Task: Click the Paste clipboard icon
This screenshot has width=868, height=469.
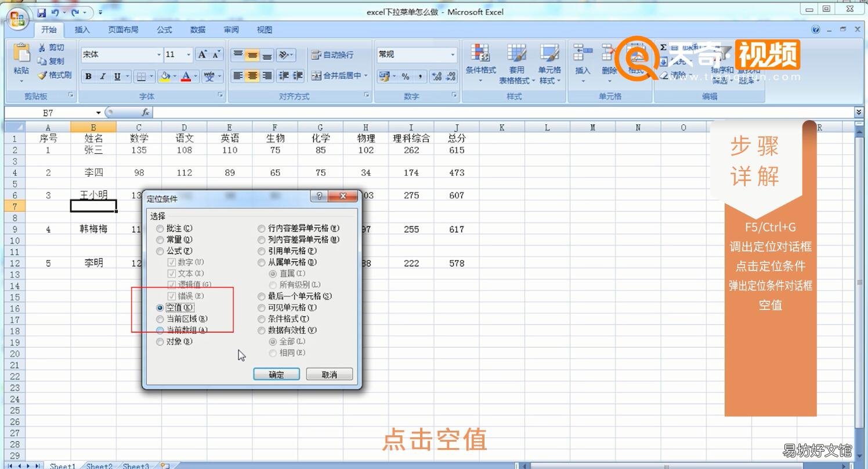Action: (x=21, y=53)
